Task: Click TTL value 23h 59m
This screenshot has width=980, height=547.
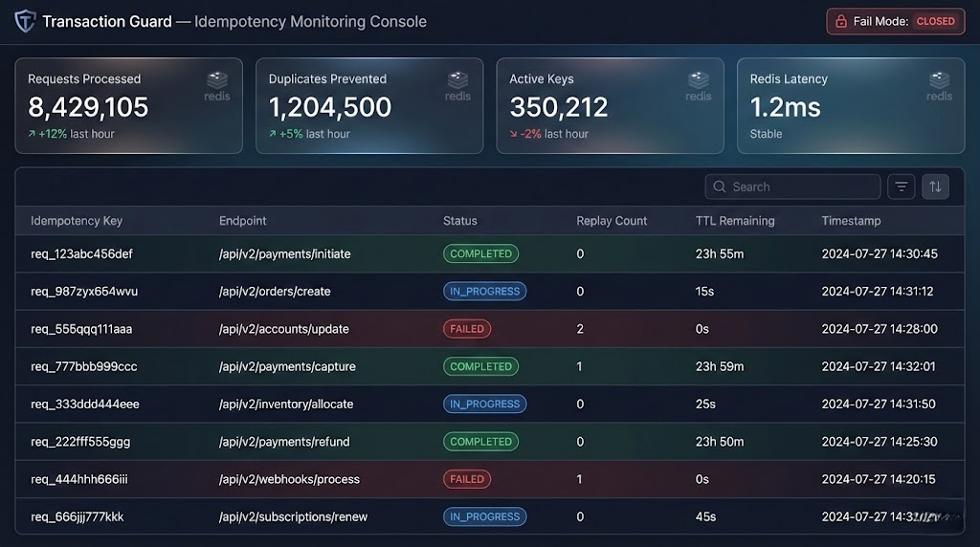Action: pyautogui.click(x=720, y=366)
